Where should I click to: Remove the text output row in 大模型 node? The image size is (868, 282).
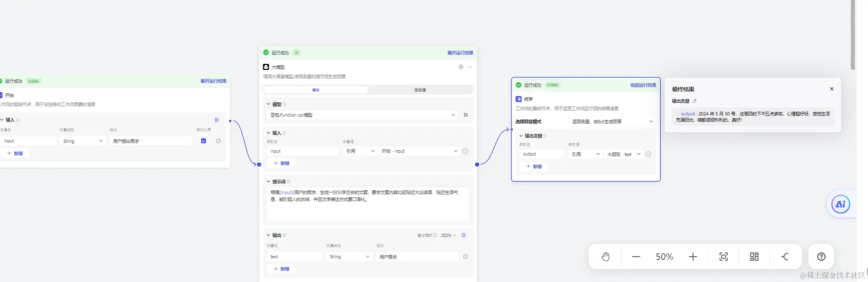coord(465,257)
